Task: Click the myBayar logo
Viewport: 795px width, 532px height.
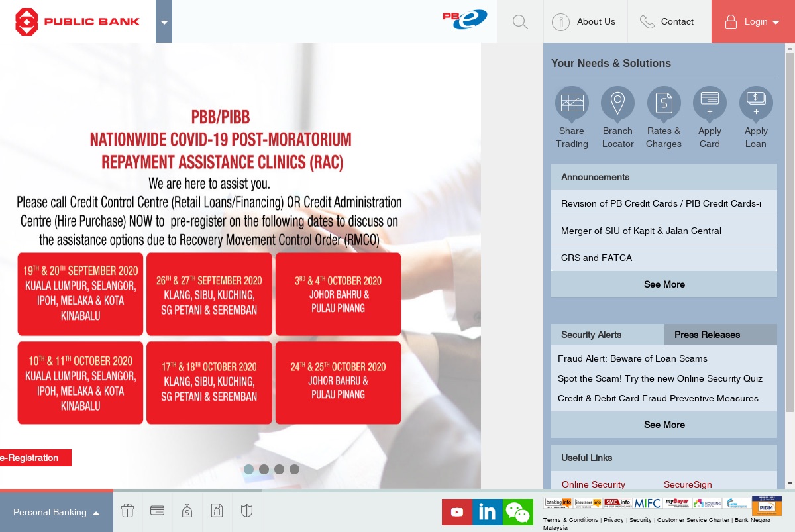Action: [677, 503]
